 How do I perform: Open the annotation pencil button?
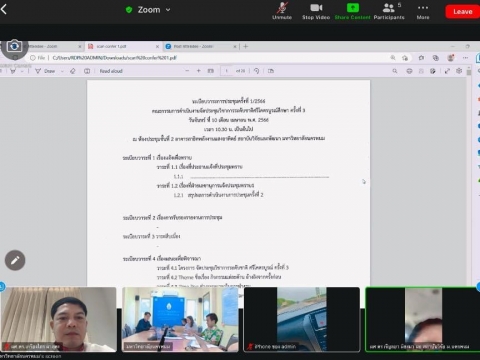click(15, 260)
